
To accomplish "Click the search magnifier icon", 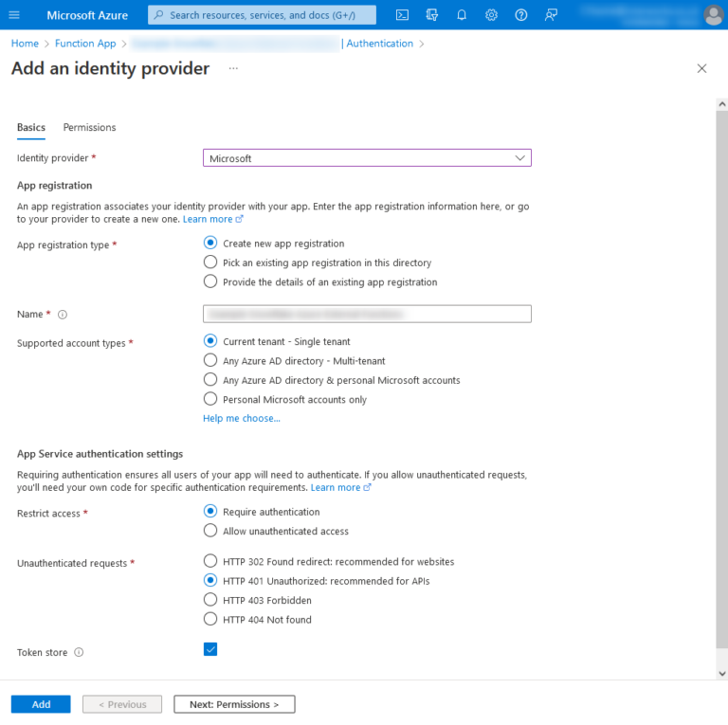I will click(x=159, y=15).
